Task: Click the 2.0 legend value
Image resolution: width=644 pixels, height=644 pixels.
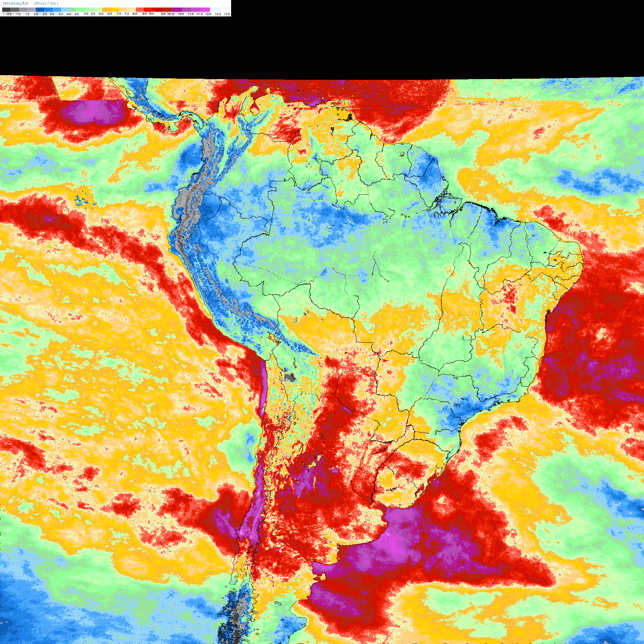Action: tap(36, 14)
